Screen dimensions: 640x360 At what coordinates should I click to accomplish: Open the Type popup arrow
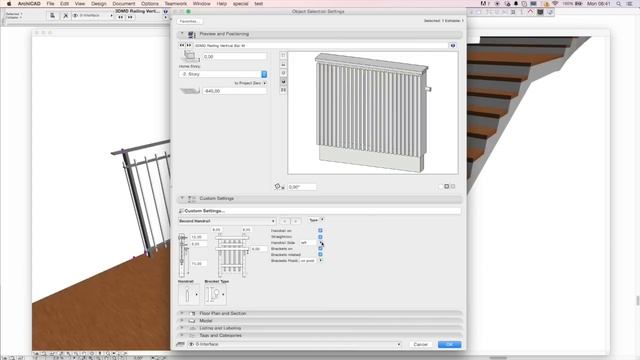click(322, 220)
